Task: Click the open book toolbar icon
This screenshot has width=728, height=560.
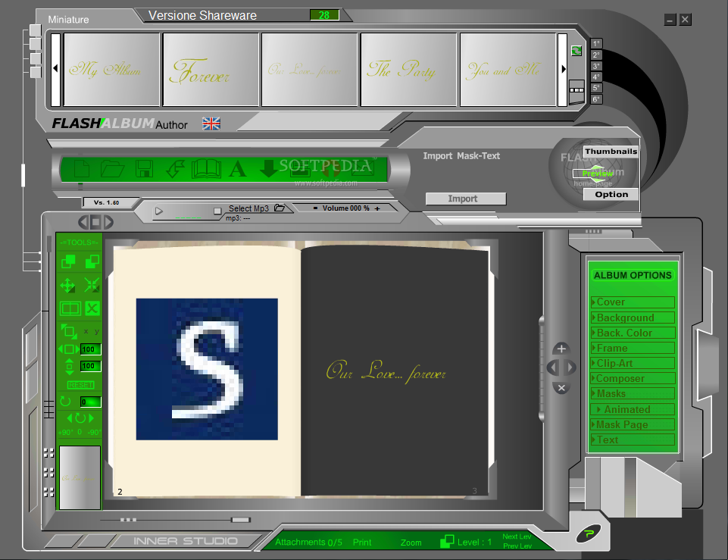Action: tap(207, 169)
